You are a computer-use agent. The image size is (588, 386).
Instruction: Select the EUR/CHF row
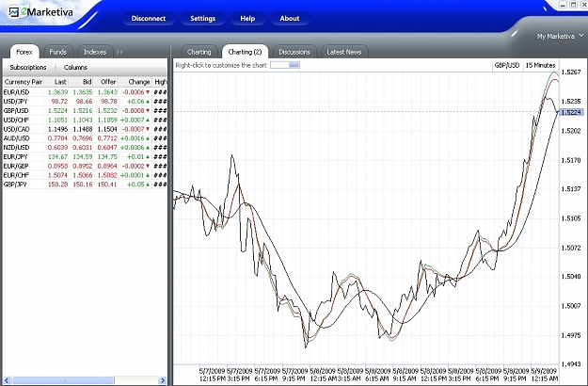[x=85, y=175]
